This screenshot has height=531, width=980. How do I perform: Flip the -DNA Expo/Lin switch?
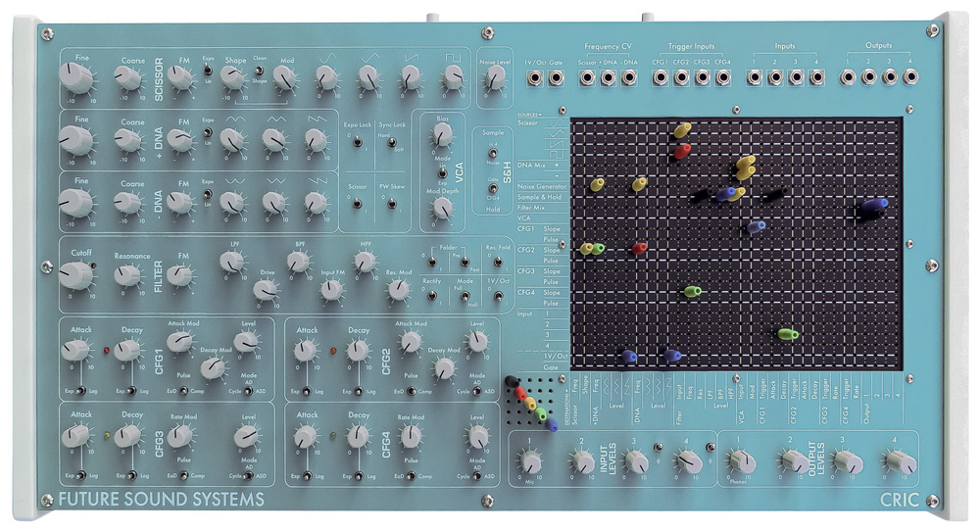[208, 194]
